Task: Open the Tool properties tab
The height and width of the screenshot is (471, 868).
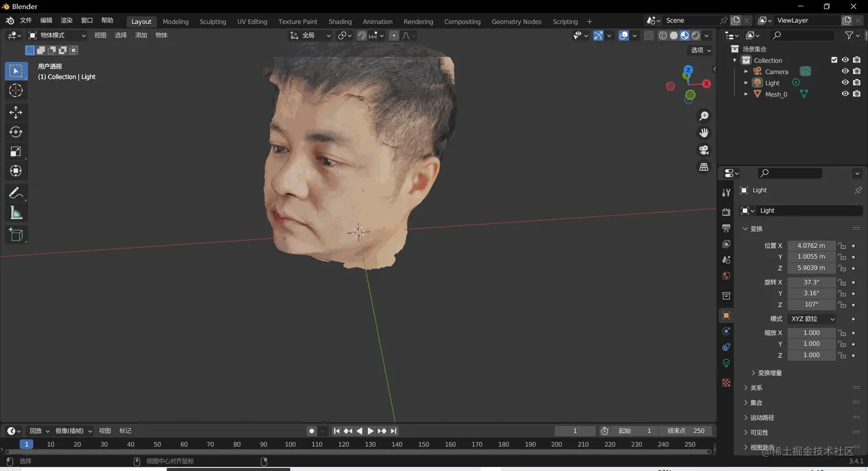Action: pos(726,192)
